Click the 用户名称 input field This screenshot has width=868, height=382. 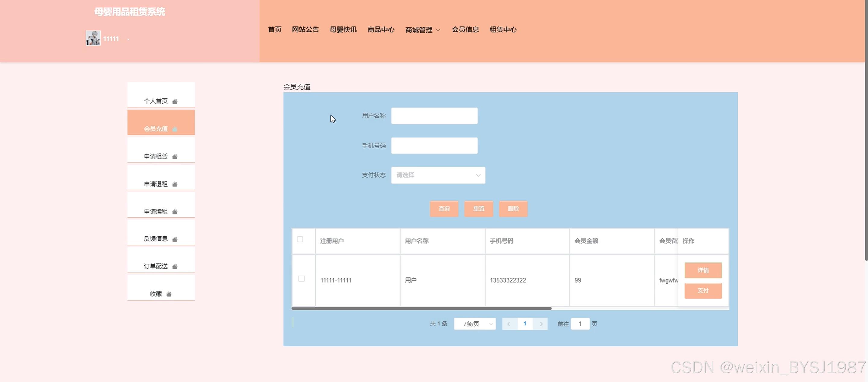[x=434, y=116]
